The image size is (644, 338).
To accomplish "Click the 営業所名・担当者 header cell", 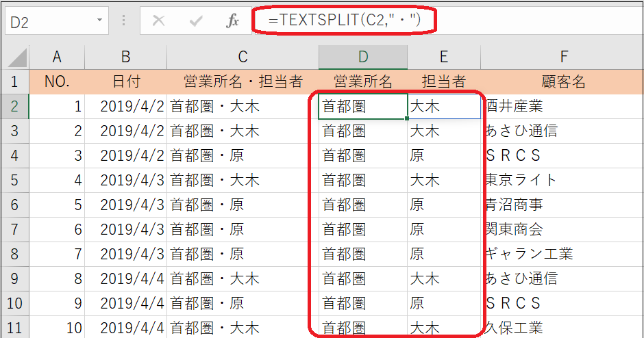I will tap(243, 82).
